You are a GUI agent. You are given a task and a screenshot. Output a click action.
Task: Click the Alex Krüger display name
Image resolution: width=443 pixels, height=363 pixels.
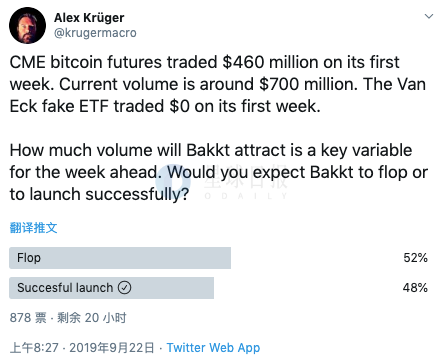[x=89, y=17]
